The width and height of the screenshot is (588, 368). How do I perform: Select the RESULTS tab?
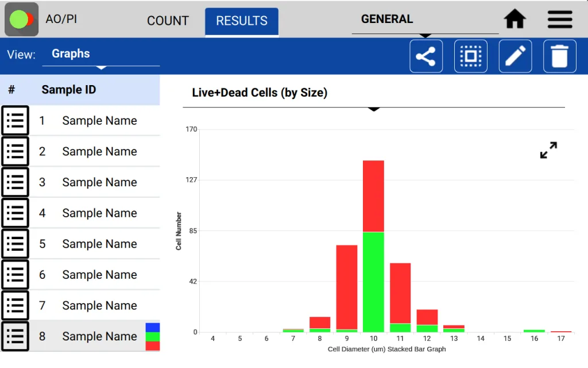241,21
